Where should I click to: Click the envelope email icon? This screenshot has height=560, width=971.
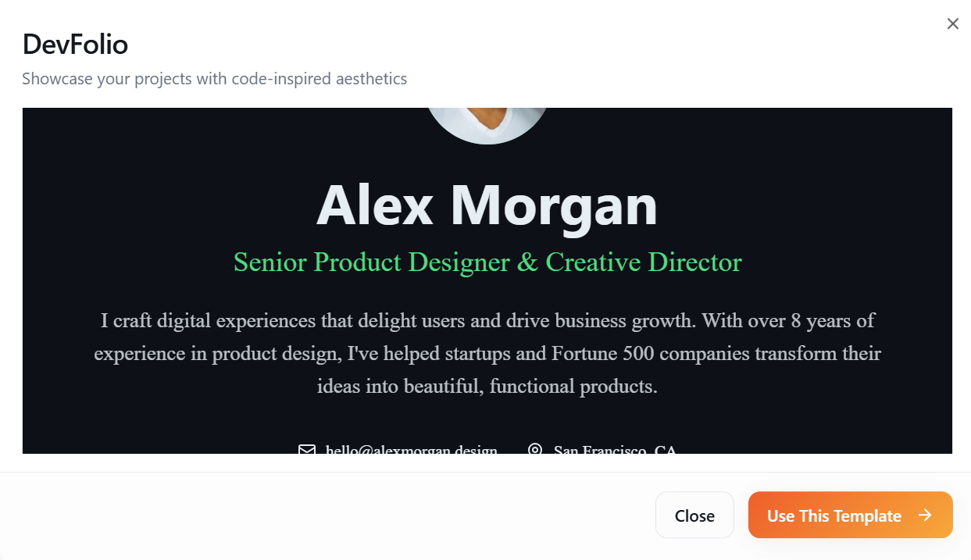pyautogui.click(x=307, y=450)
